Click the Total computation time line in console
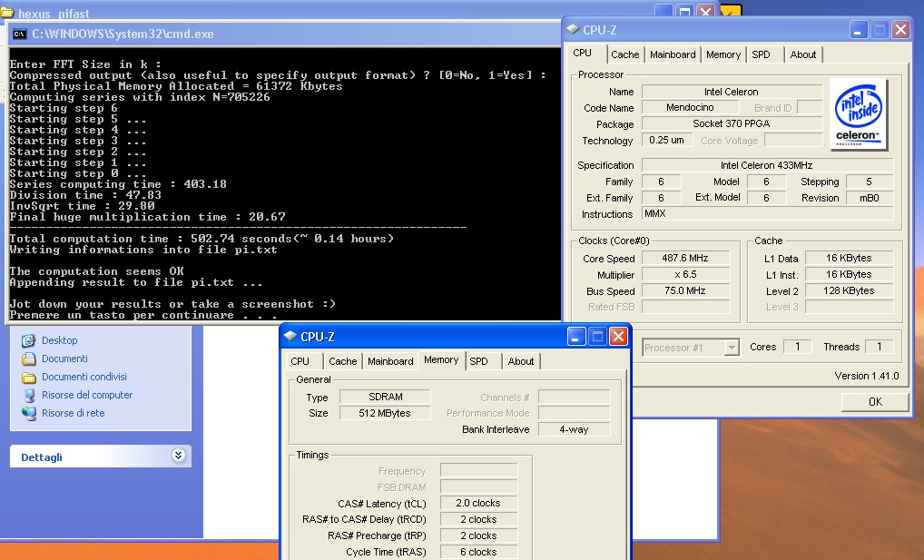The width and height of the screenshot is (924, 560). 202,239
